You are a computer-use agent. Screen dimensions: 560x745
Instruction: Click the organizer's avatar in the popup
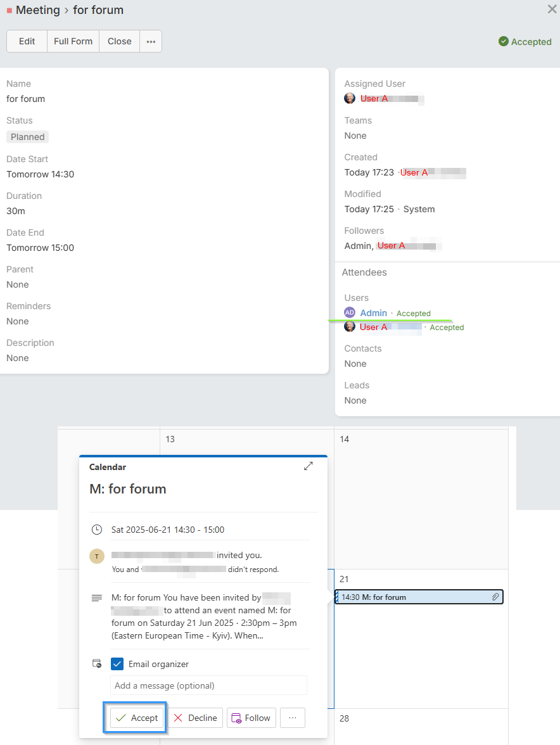(x=96, y=556)
